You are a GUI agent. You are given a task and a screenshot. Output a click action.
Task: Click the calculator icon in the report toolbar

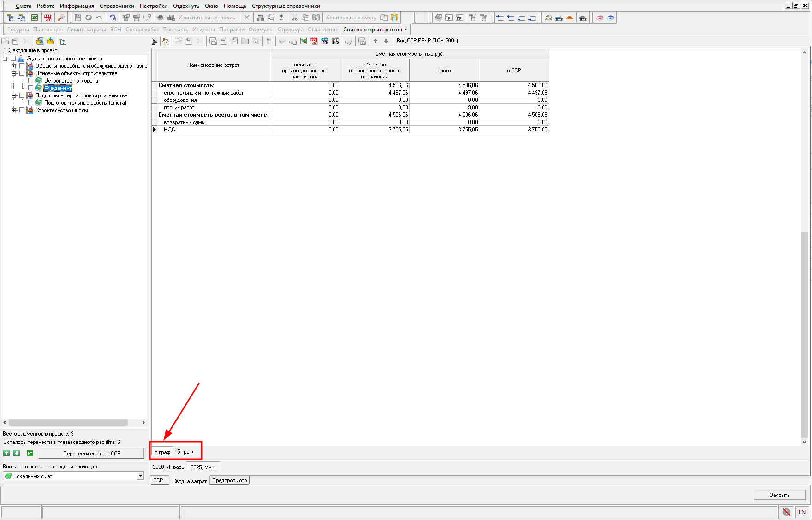point(269,41)
